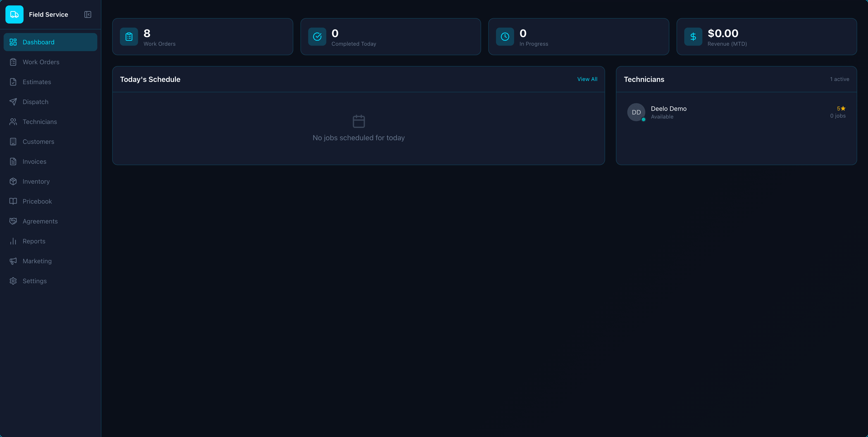The image size is (868, 437).
Task: Click the Revenue (MTD) card
Action: (x=767, y=37)
